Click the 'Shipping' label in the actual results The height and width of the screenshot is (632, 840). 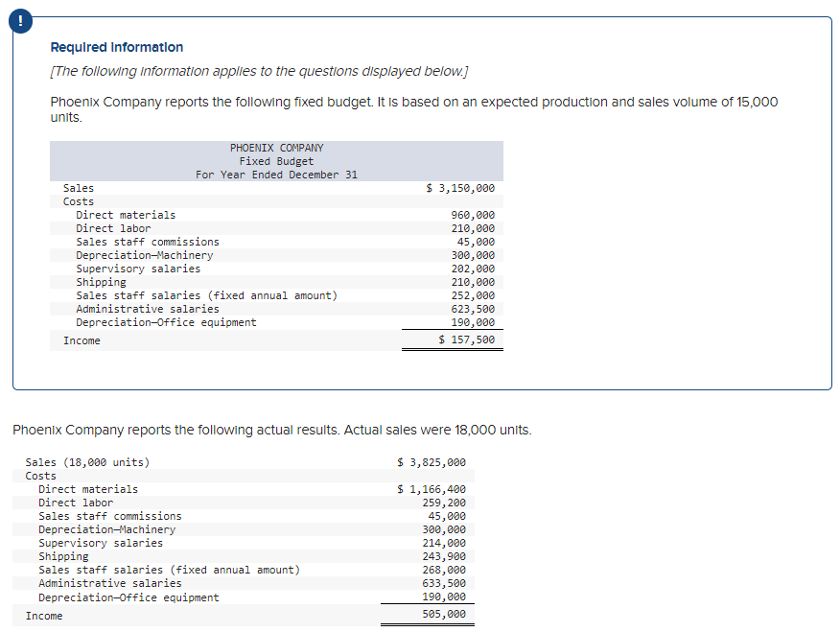pos(63,556)
